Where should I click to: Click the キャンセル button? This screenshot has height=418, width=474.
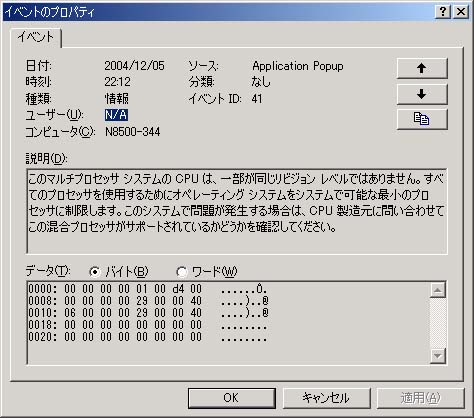click(326, 398)
